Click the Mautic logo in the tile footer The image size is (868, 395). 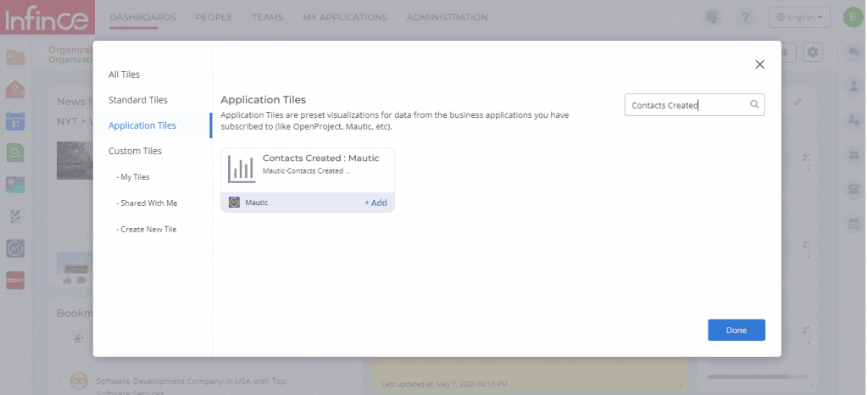[x=234, y=203]
